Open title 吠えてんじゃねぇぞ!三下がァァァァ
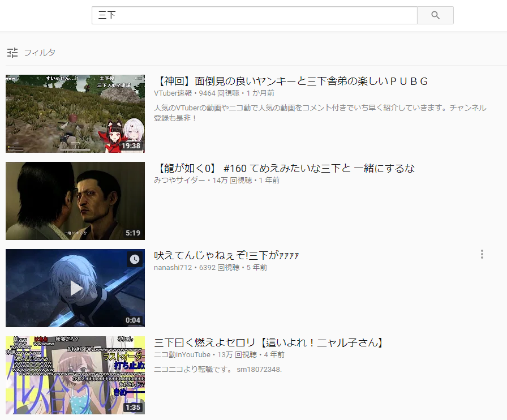The height and width of the screenshot is (420, 507). coord(226,255)
